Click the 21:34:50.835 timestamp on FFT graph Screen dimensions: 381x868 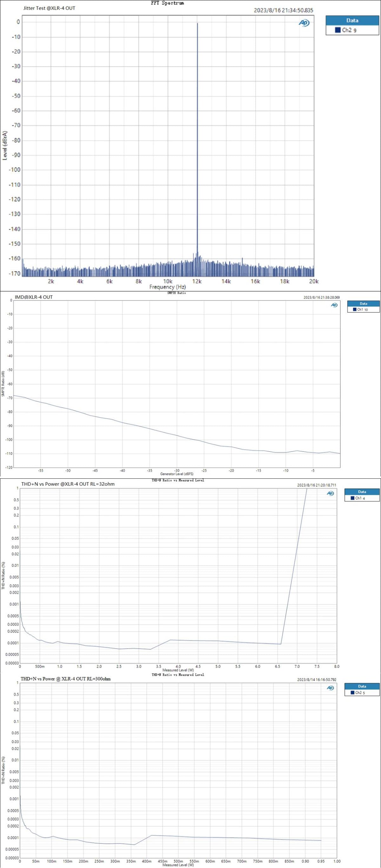point(284,10)
